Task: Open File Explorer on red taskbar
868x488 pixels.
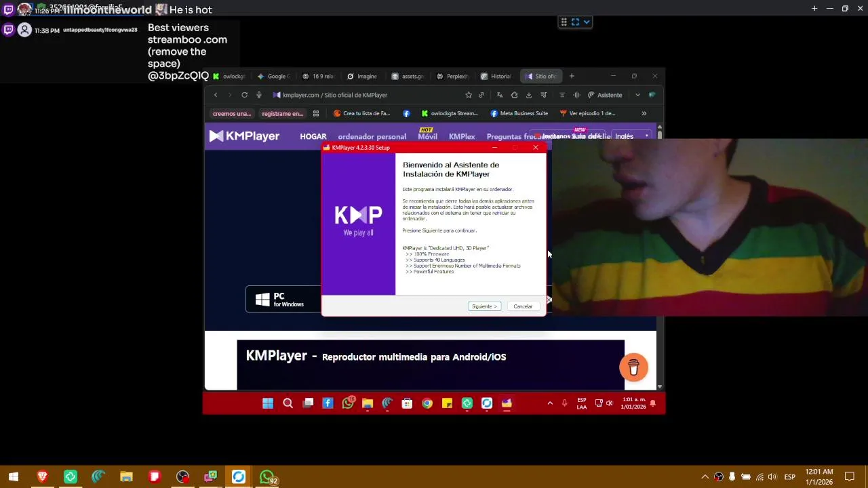Action: (x=368, y=404)
